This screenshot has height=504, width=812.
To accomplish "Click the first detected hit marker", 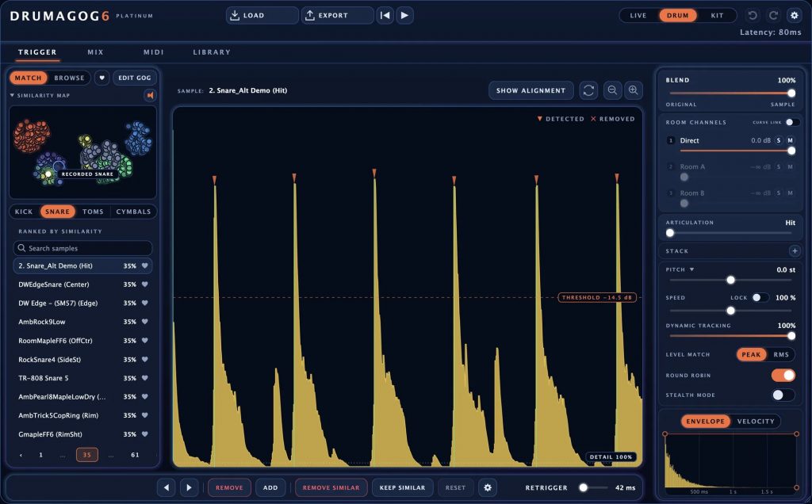I will [x=214, y=180].
